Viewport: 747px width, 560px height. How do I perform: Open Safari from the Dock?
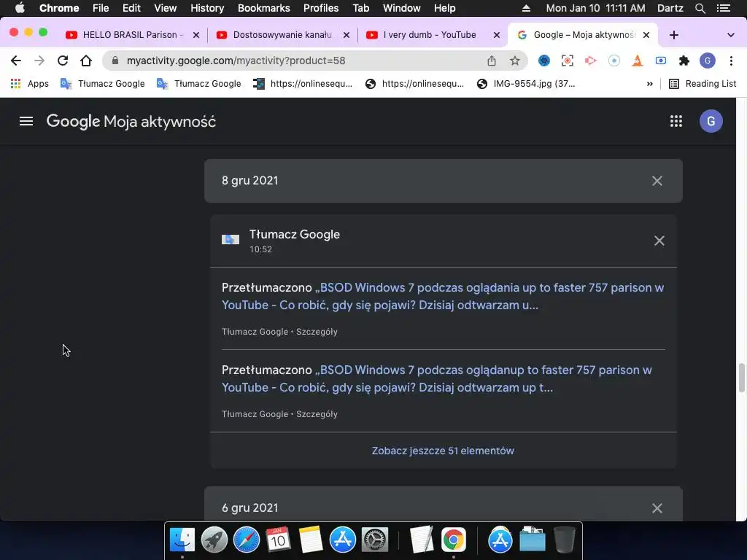[246, 540]
